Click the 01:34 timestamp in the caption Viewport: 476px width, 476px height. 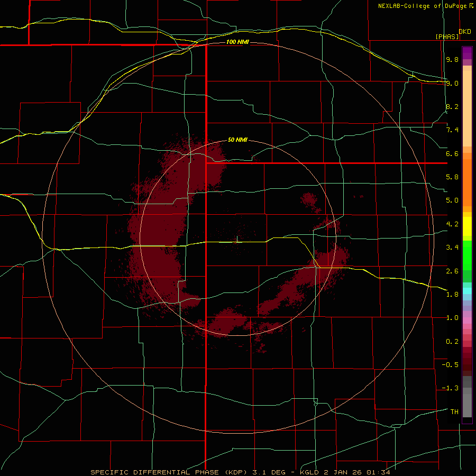pos(378,472)
